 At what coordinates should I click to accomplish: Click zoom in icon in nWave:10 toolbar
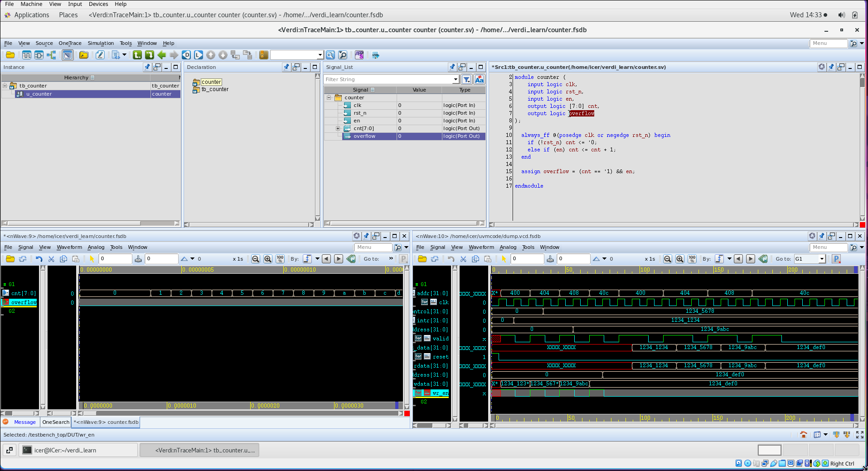(680, 259)
